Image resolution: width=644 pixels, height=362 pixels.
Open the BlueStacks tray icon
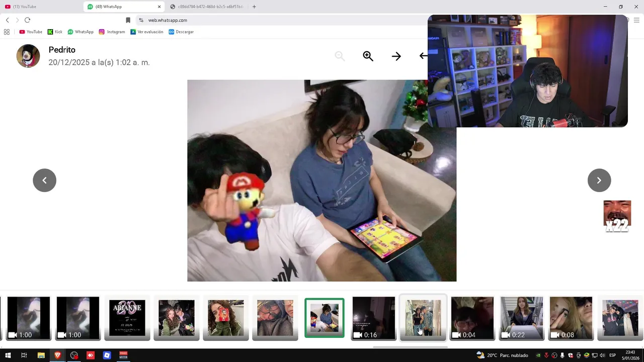[587, 355]
